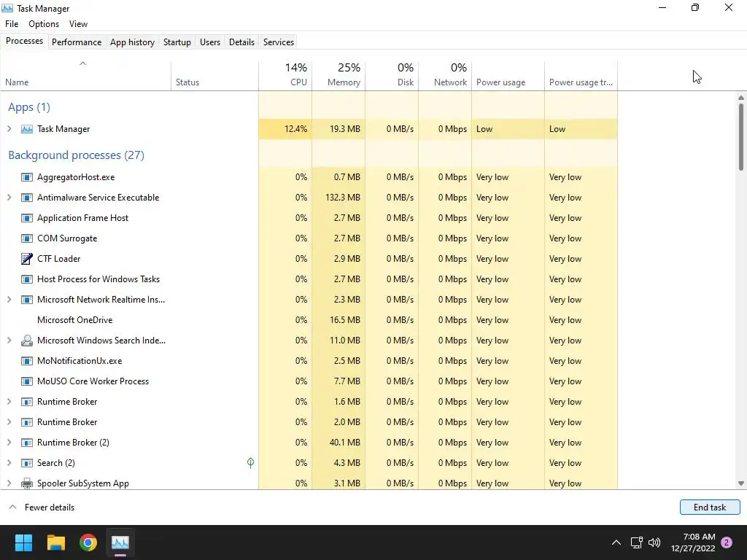The height and width of the screenshot is (560, 747).
Task: Click the network status tray icon
Action: coord(636,542)
